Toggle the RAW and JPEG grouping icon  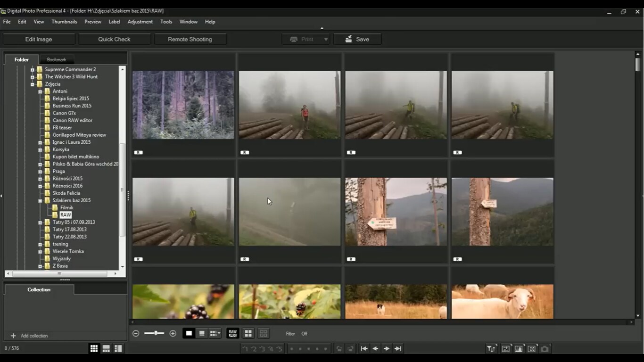click(x=232, y=333)
